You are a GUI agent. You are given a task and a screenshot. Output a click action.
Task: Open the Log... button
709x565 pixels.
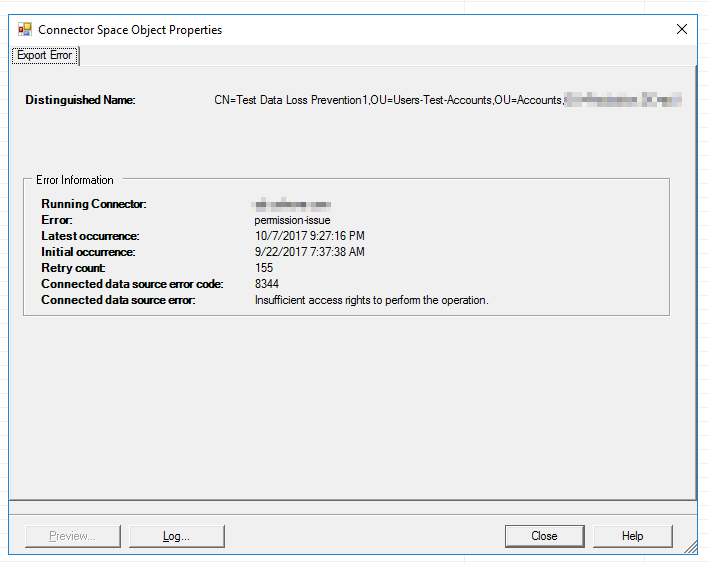(x=176, y=536)
